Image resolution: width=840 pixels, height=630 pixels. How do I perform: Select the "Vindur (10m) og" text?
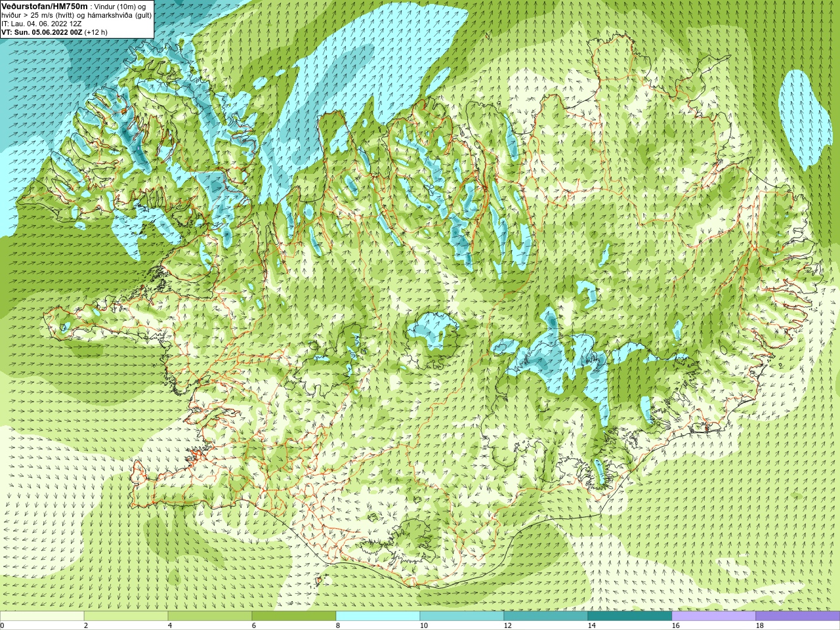pyautogui.click(x=120, y=7)
